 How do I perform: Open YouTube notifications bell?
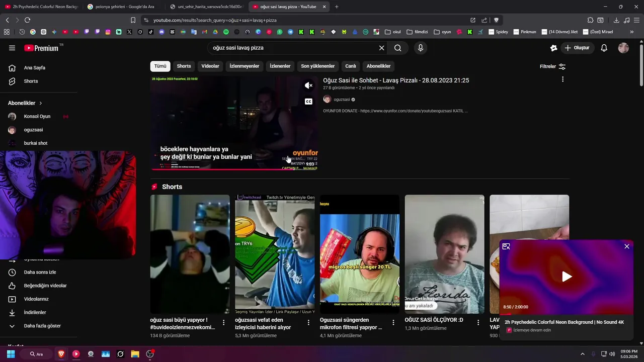click(604, 48)
